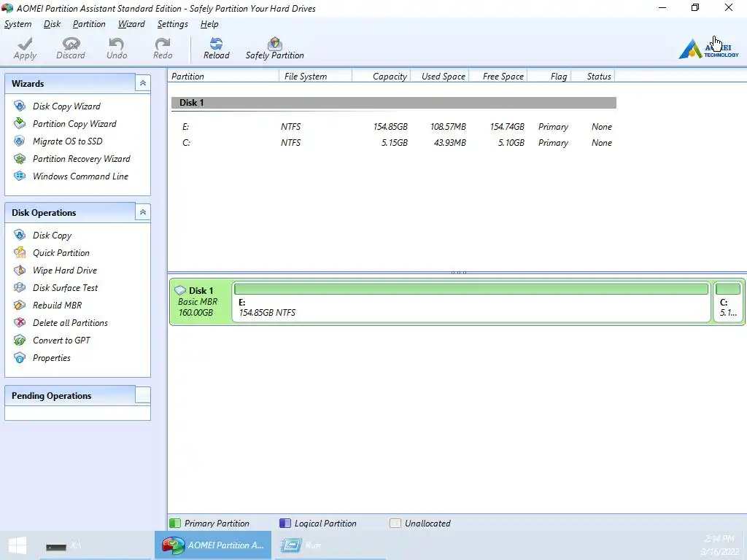Click the Disk Copy operation icon
The width and height of the screenshot is (747, 560).
pos(20,235)
